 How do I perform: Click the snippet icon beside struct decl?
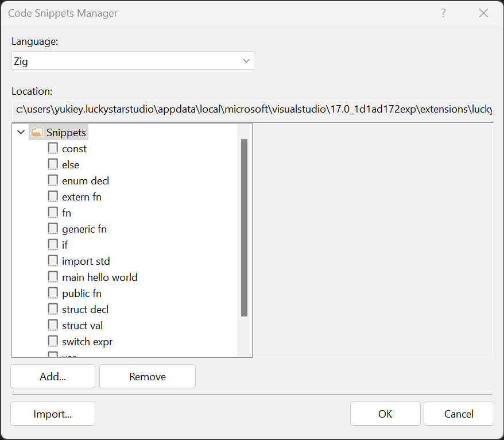click(53, 309)
